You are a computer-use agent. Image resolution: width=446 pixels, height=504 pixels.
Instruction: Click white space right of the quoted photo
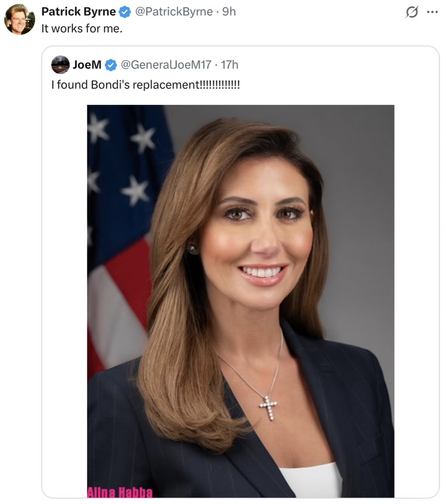[416, 298]
